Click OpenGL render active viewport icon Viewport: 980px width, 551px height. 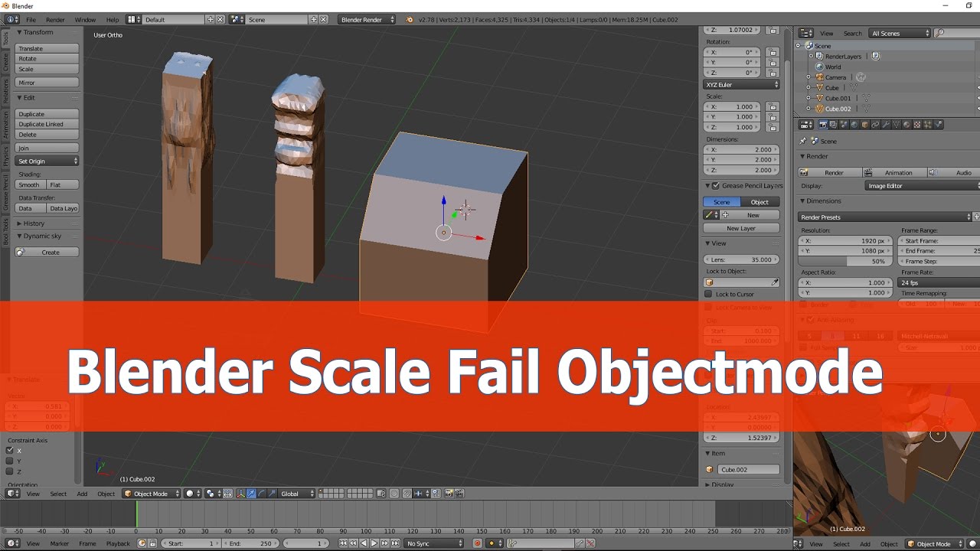pyautogui.click(x=449, y=494)
